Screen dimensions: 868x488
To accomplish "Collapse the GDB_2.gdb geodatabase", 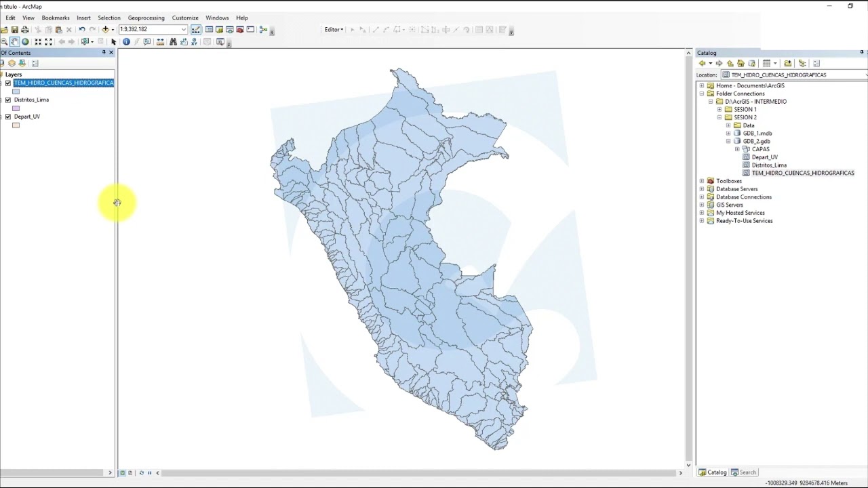I will tap(728, 141).
